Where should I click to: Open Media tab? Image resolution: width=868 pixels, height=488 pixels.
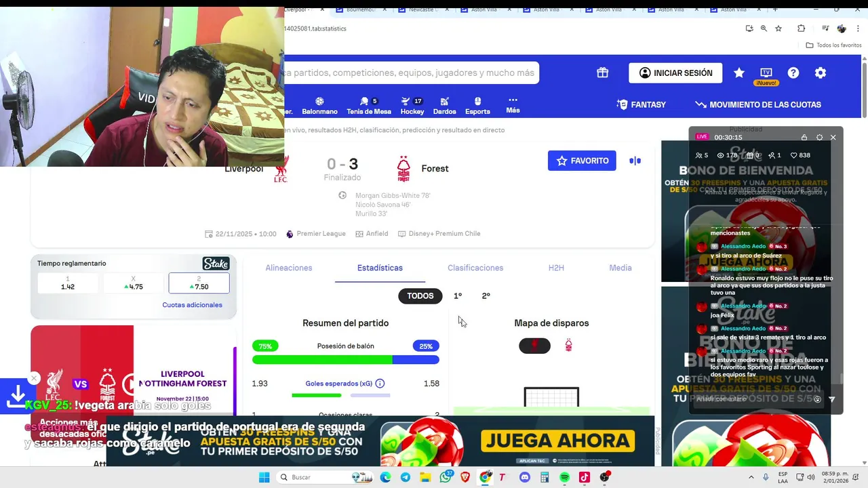tap(620, 268)
